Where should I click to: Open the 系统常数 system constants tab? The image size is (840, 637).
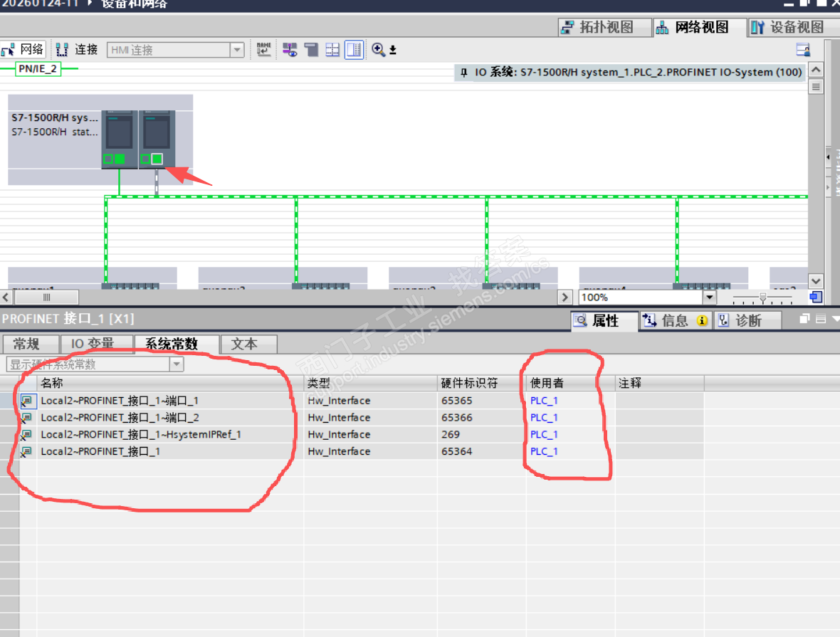click(x=177, y=344)
